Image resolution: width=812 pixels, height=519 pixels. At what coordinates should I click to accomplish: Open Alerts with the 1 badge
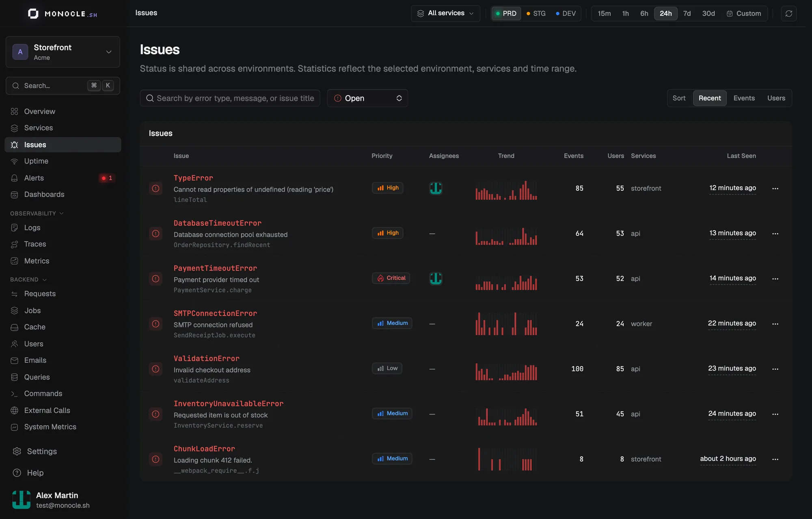(x=63, y=178)
